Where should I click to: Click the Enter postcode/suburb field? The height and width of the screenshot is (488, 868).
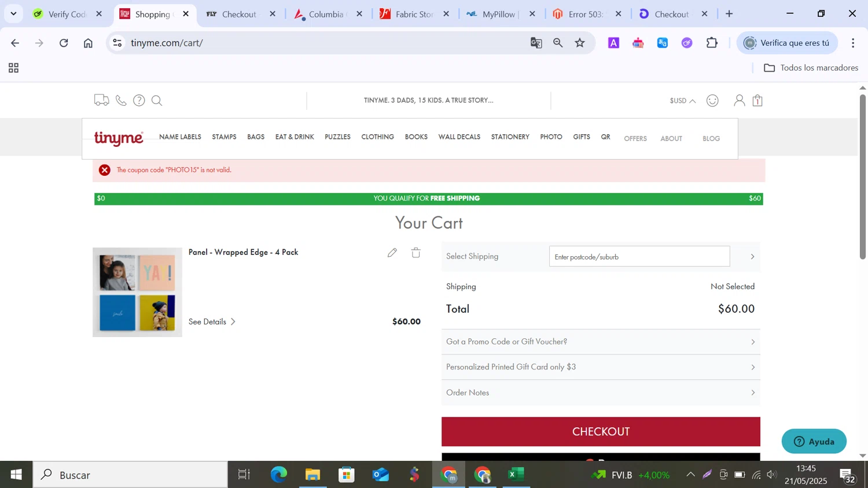tap(639, 257)
